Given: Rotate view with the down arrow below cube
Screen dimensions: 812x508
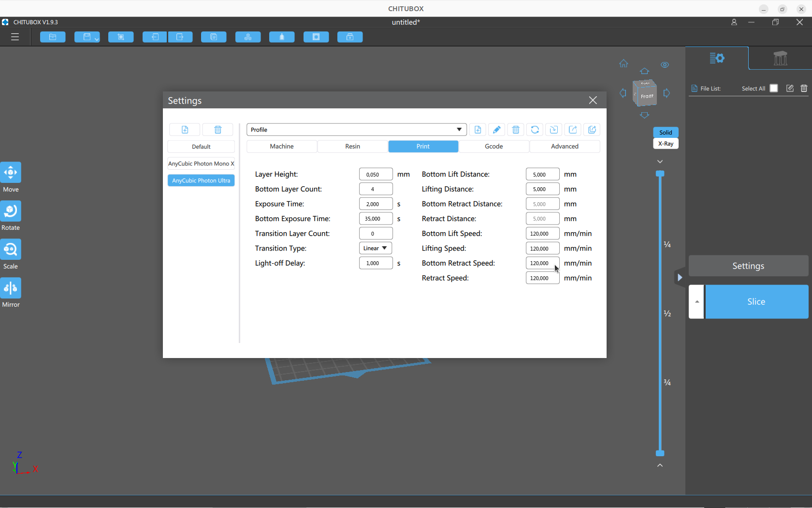Looking at the screenshot, I should (644, 115).
